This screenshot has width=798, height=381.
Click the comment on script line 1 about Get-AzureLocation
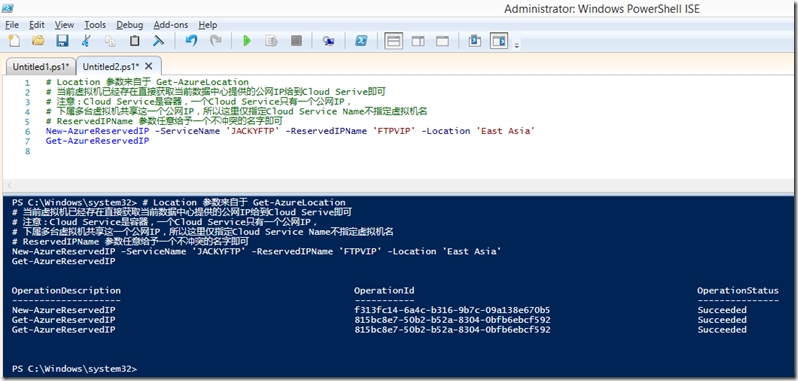point(147,82)
